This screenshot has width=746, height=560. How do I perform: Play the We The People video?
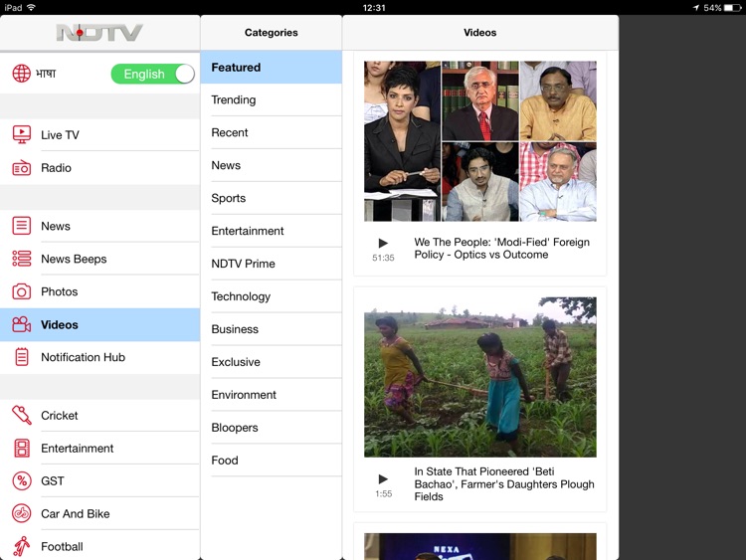(383, 243)
